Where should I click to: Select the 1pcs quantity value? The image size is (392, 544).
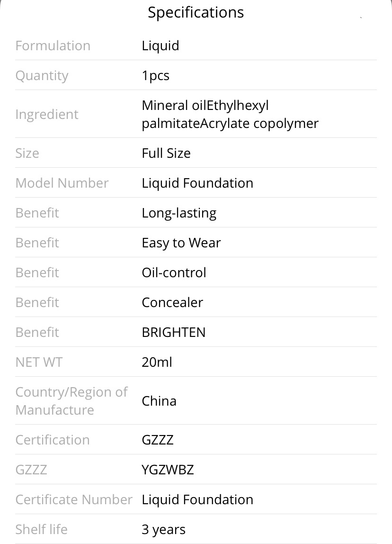pyautogui.click(x=156, y=76)
